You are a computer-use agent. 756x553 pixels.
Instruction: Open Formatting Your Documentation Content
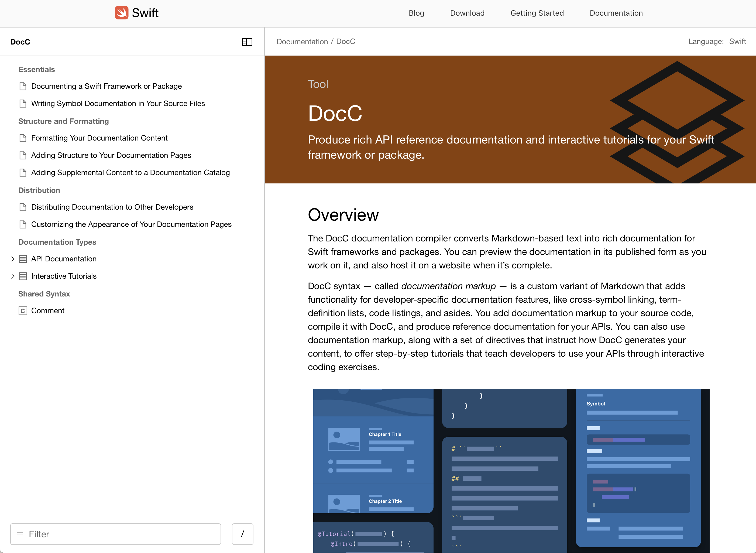coord(99,138)
